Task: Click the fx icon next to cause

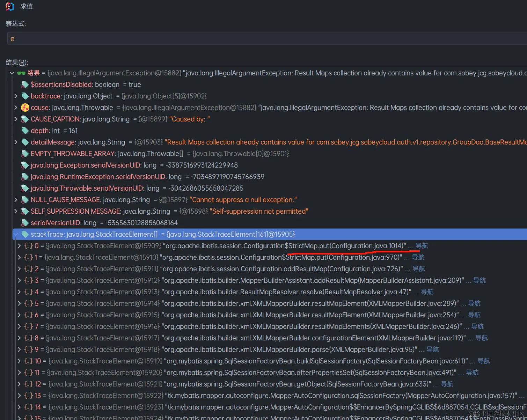Action: [x=25, y=108]
